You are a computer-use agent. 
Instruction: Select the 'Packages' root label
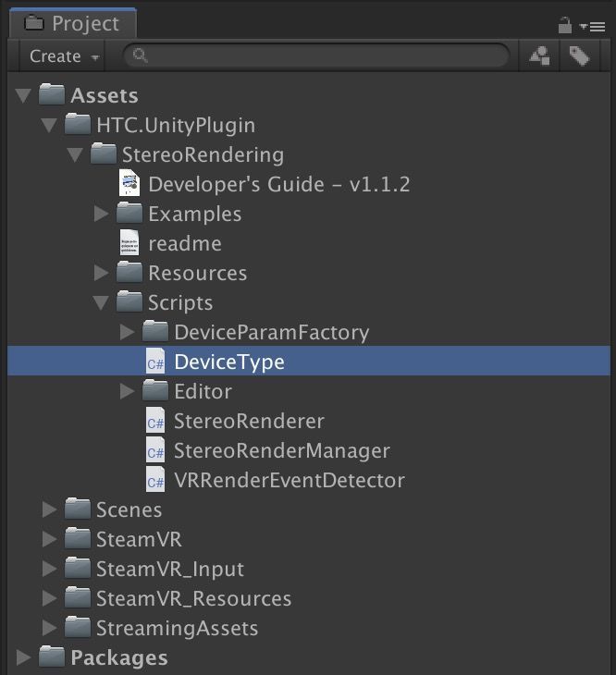tap(119, 658)
